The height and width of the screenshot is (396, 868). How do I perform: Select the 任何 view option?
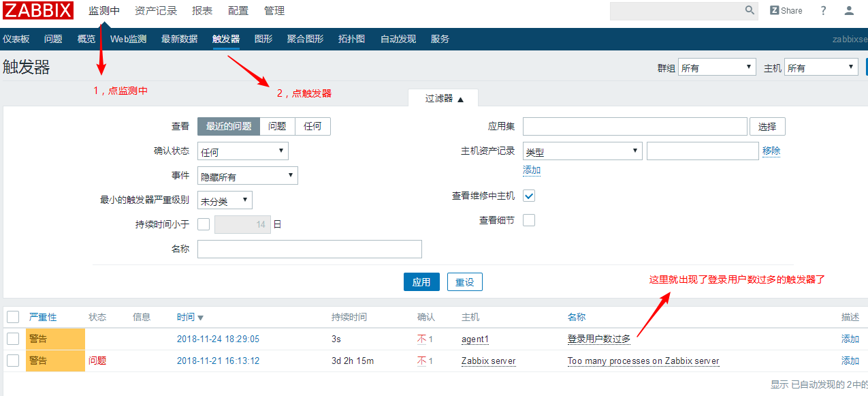(x=313, y=126)
